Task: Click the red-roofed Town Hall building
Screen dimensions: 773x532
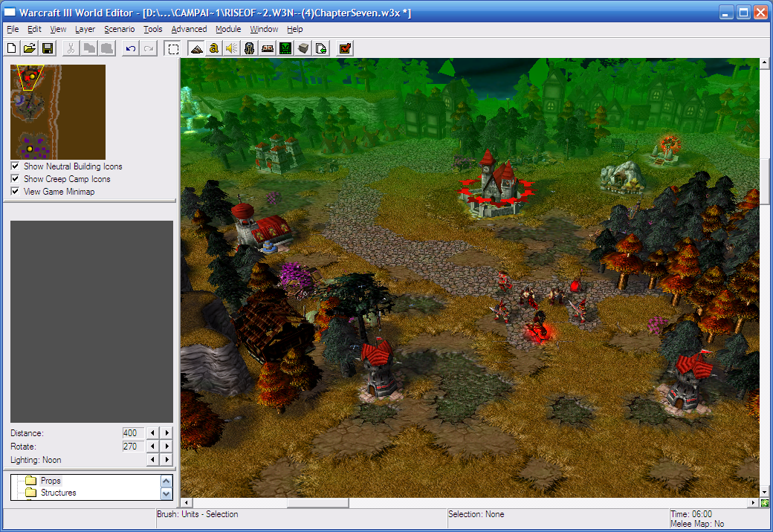Action: tap(496, 185)
